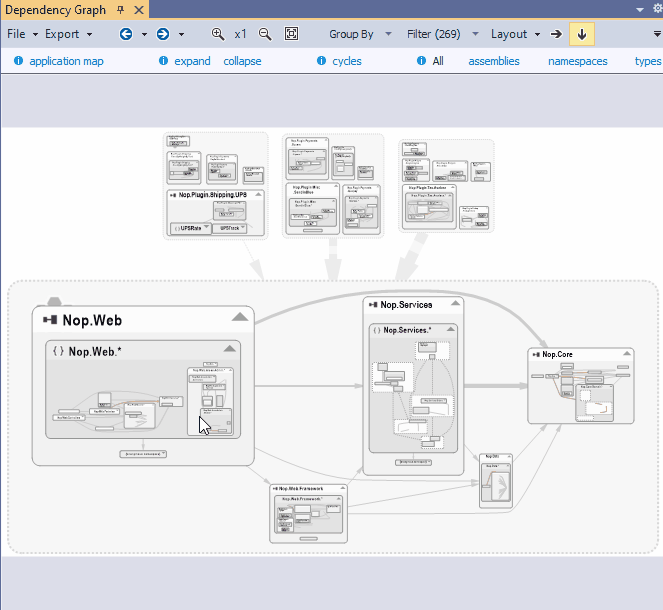This screenshot has height=610, width=663.
Task: Zoom in with the magnifier plus icon
Action: point(218,34)
